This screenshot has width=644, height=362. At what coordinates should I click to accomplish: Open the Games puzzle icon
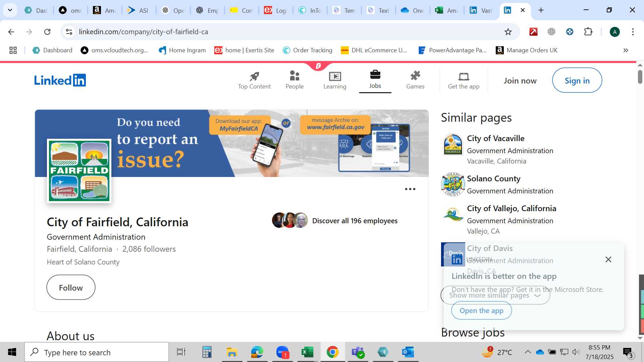click(x=415, y=80)
